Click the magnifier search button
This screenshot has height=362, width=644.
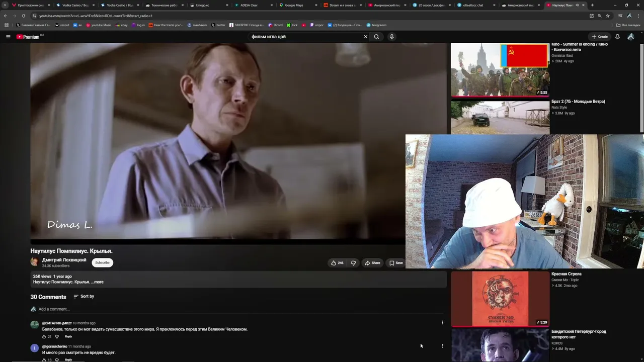coord(376,37)
